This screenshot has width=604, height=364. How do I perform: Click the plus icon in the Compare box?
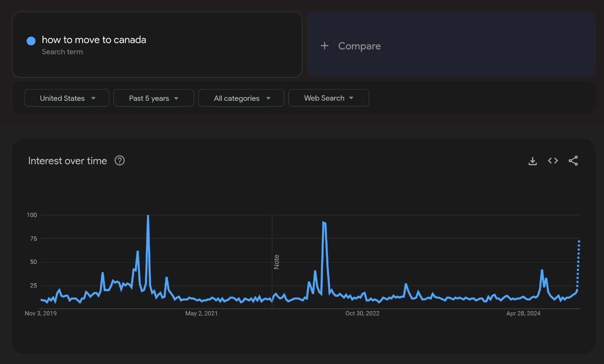click(x=325, y=46)
